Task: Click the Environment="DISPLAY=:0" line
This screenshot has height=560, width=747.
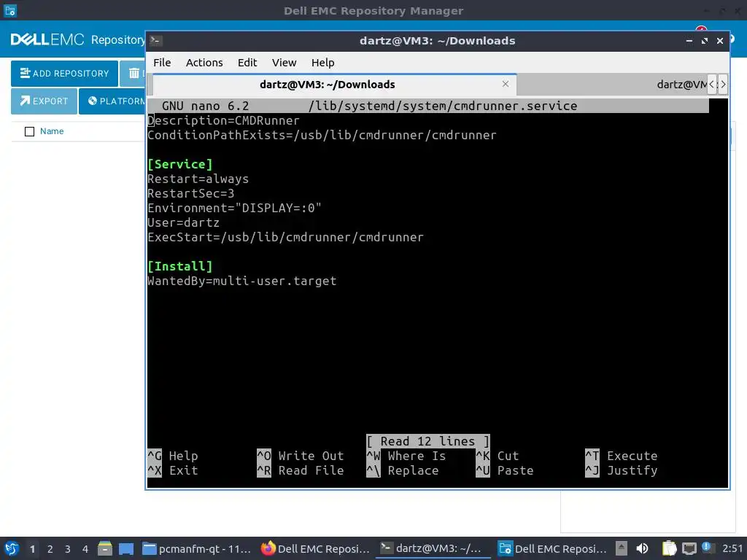Action: [234, 208]
